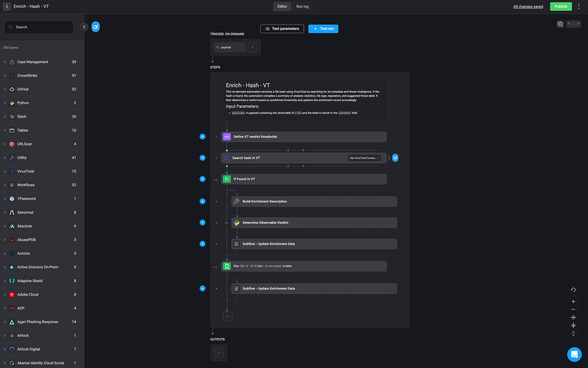
Task: Select Adobe Cloud in the integrations list
Action: tap(42, 295)
